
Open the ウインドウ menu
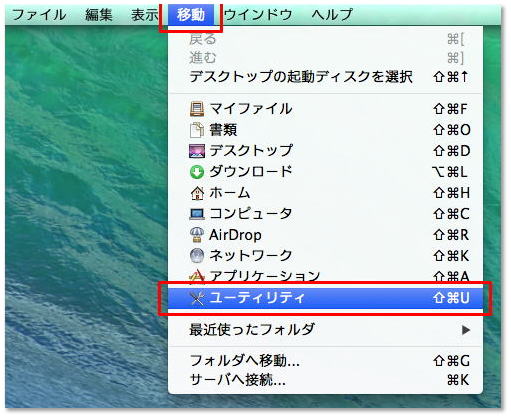258,15
